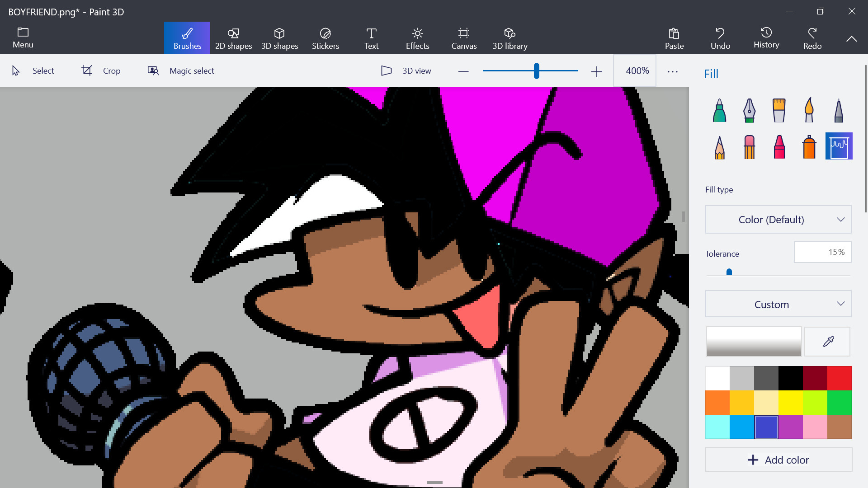868x488 pixels.
Task: Select the Eraser tool
Action: point(749,146)
